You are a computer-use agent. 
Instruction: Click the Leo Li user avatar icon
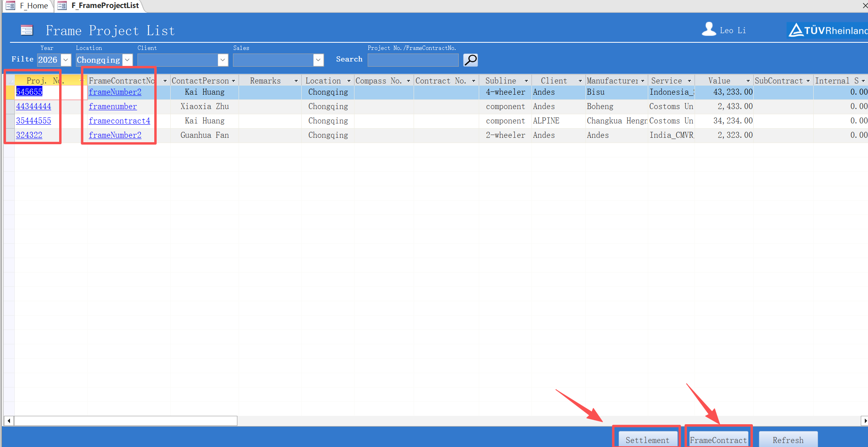(709, 29)
